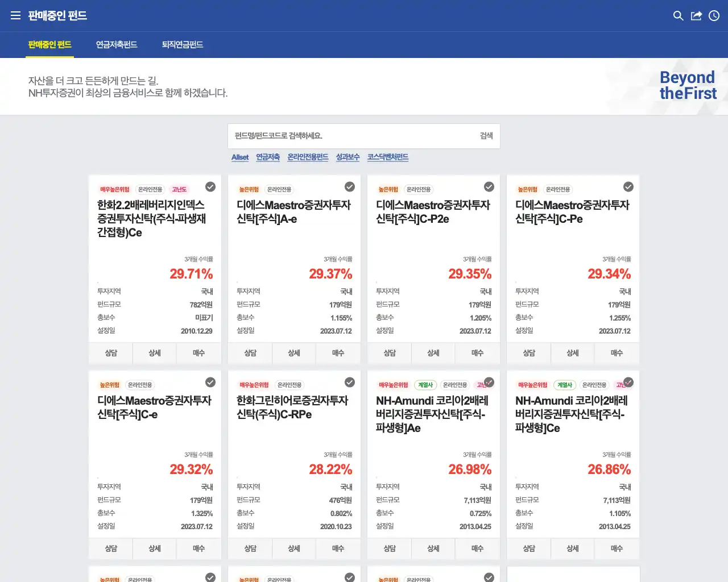Screen dimensions: 728x582
Task: Switch to the 퇴직연금펀드 tab
Action: tap(183, 44)
